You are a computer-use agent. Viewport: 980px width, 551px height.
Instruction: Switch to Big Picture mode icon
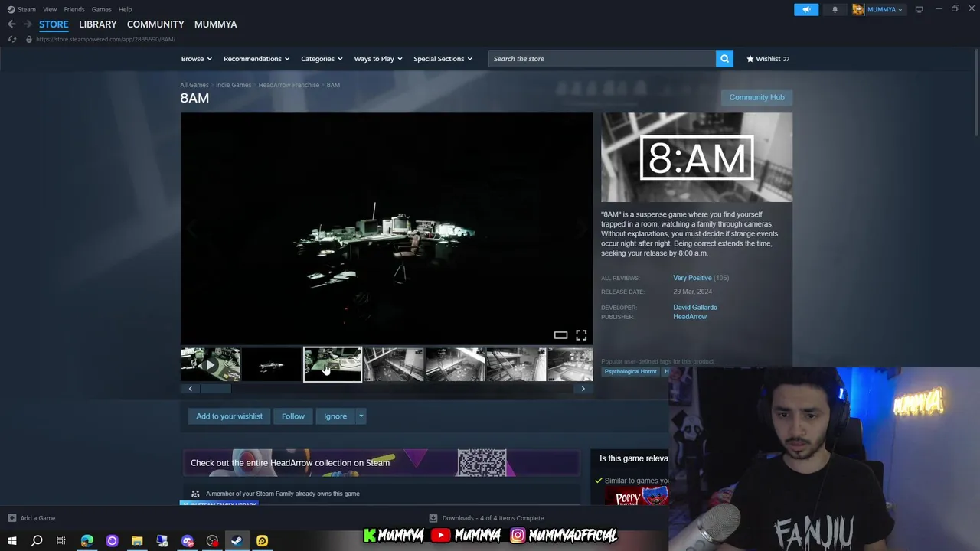point(919,9)
